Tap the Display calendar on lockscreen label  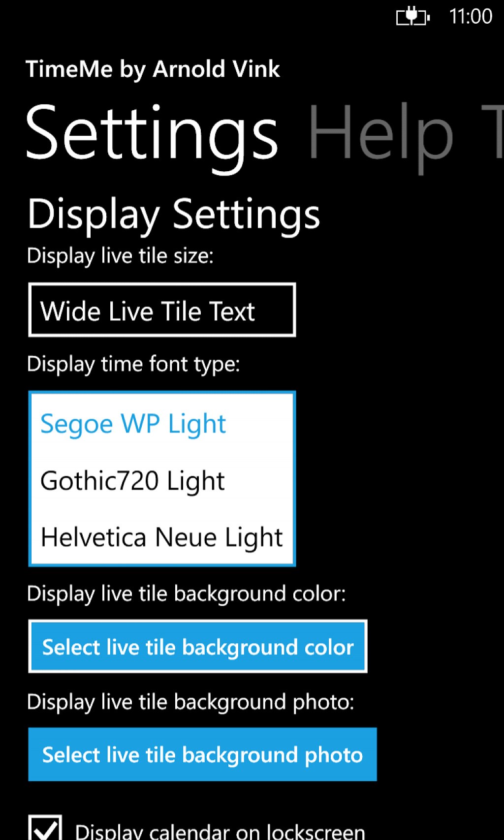click(x=220, y=831)
